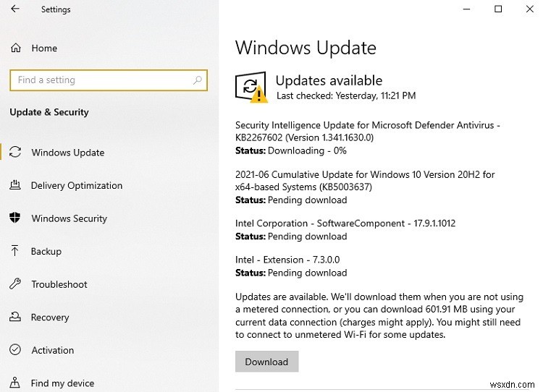Open the Home icon in sidebar

(x=16, y=48)
